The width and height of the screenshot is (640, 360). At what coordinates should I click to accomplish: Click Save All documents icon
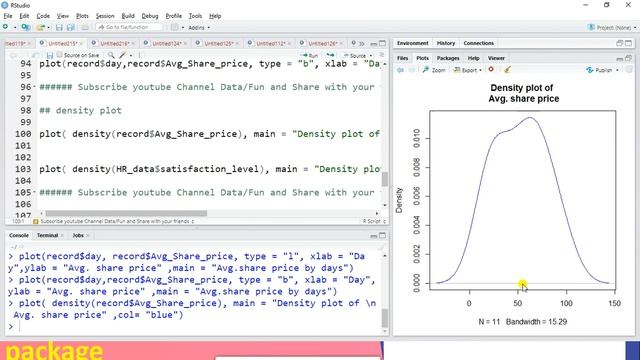(71, 27)
